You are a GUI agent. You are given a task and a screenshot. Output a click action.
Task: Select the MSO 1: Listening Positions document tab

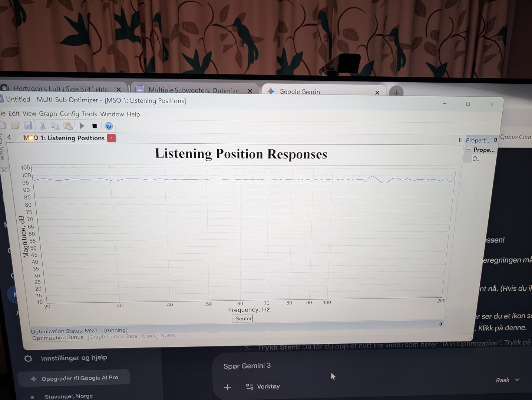[x=64, y=138]
